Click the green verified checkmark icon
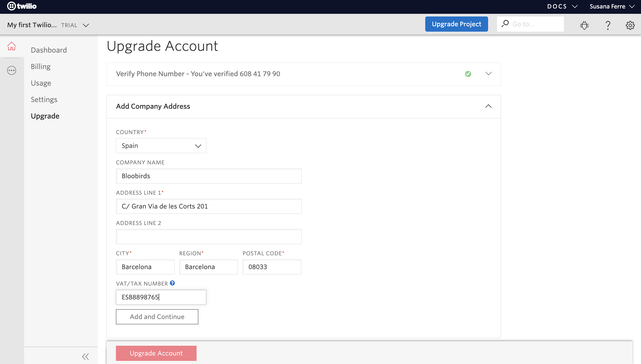Viewport: 641px width, 364px height. 468,74
